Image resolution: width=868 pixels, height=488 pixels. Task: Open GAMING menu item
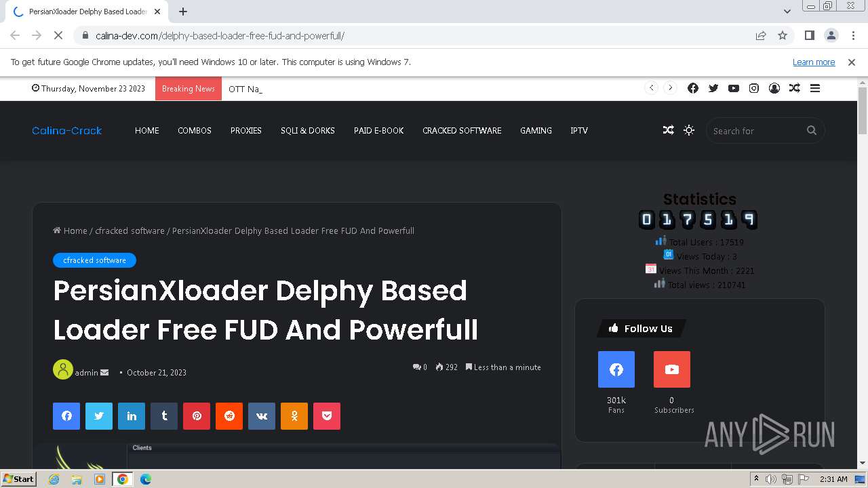(536, 130)
